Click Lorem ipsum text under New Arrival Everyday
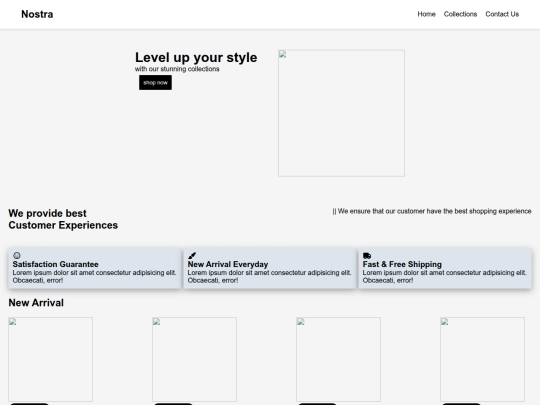The height and width of the screenshot is (405, 540). coord(269,277)
